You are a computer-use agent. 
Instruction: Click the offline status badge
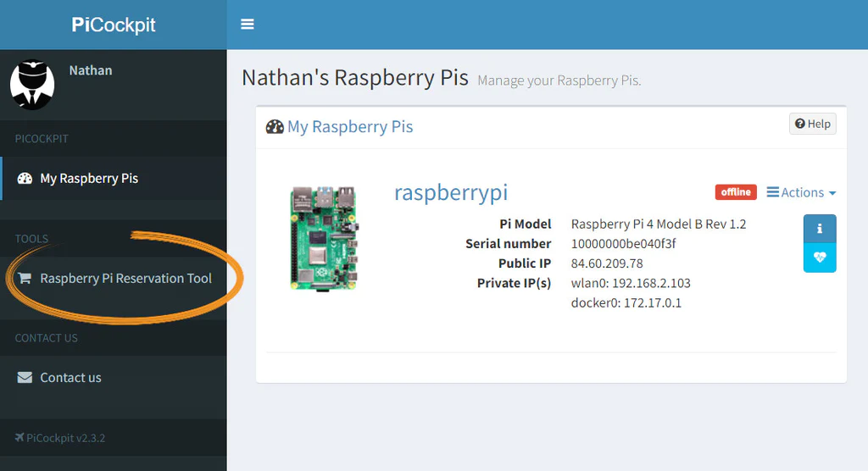pyautogui.click(x=736, y=192)
